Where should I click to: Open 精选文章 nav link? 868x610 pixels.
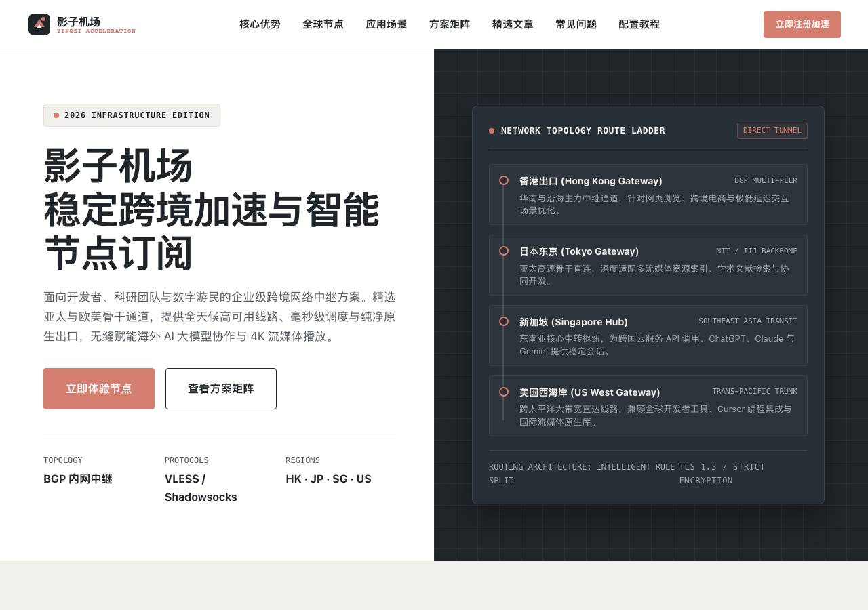pos(513,24)
